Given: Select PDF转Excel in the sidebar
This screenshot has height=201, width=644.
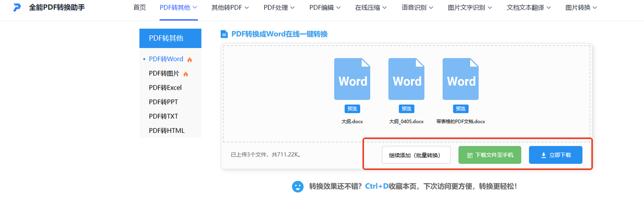Looking at the screenshot, I should tap(165, 88).
